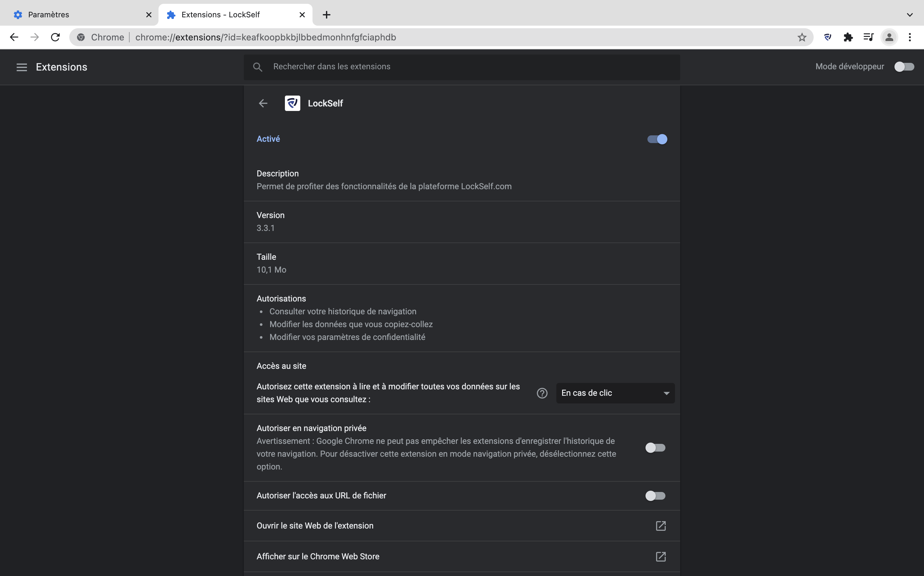Close the Paramètres tab
924x576 pixels.
click(x=149, y=15)
